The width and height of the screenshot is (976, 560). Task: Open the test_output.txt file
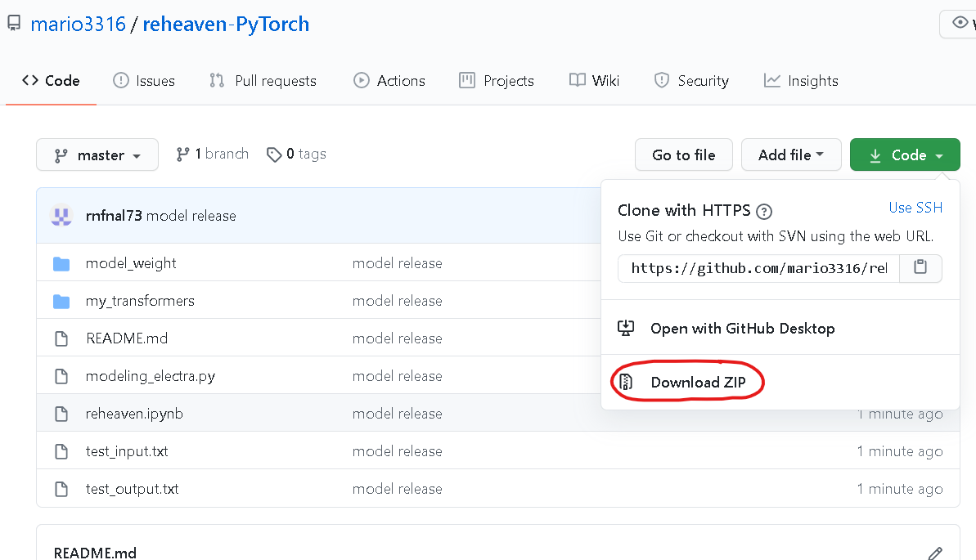point(132,489)
